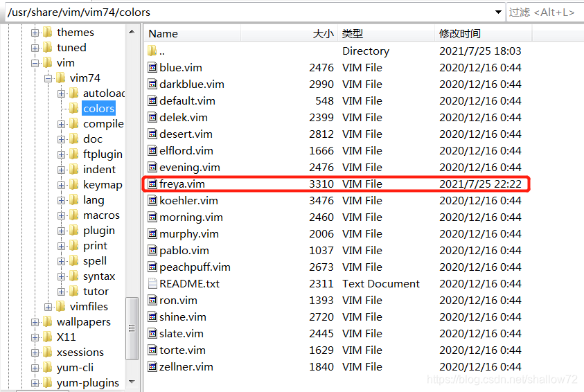
Task: Collapse the vim folder node
Action: 35,63
